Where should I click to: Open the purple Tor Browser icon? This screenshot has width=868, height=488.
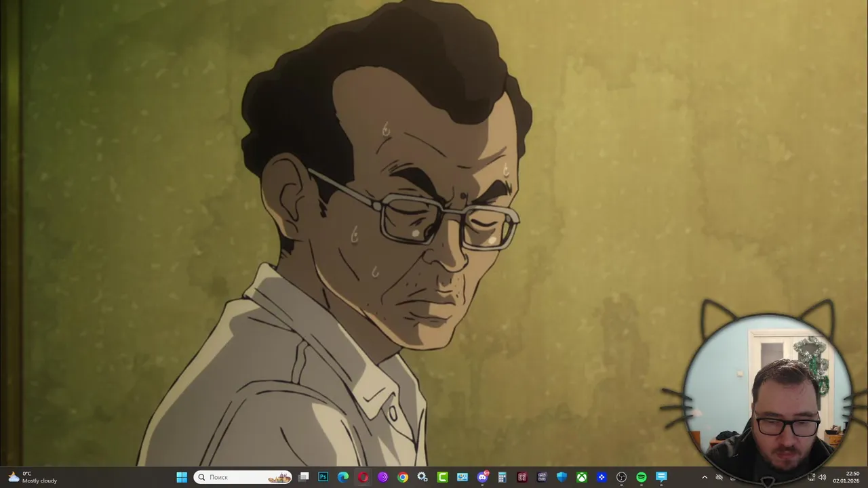tap(383, 477)
